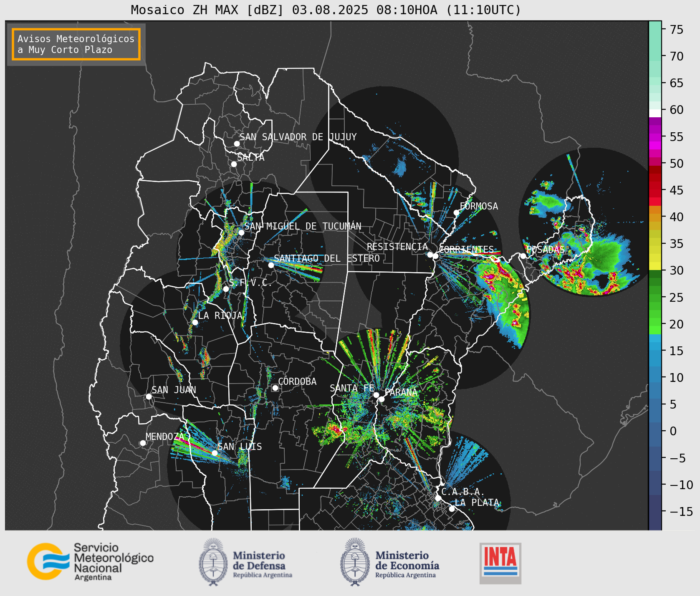Click the Resistencia city dot
Image resolution: width=700 pixels, height=596 pixels.
(430, 255)
